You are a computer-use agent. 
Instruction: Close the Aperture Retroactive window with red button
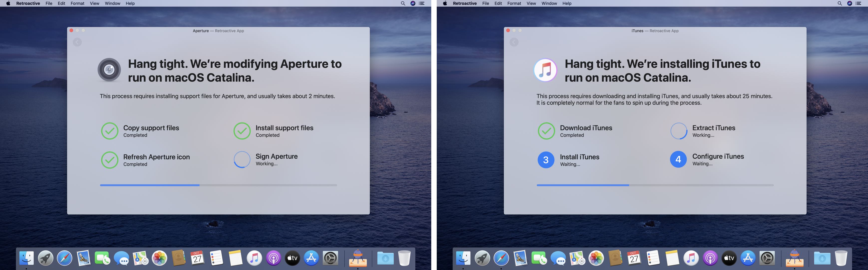tap(71, 30)
